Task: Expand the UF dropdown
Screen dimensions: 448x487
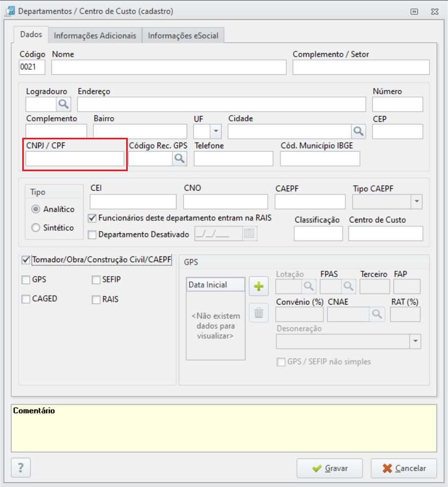Action: [216, 131]
